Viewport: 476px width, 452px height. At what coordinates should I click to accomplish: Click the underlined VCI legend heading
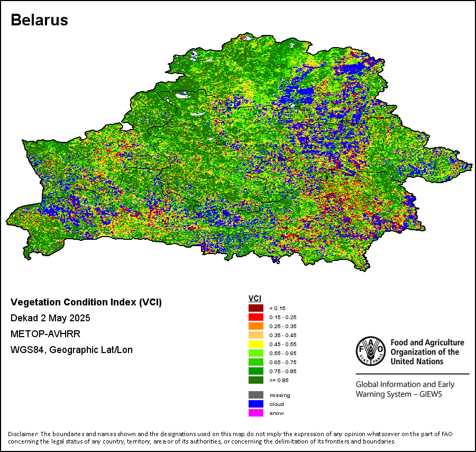(x=255, y=299)
